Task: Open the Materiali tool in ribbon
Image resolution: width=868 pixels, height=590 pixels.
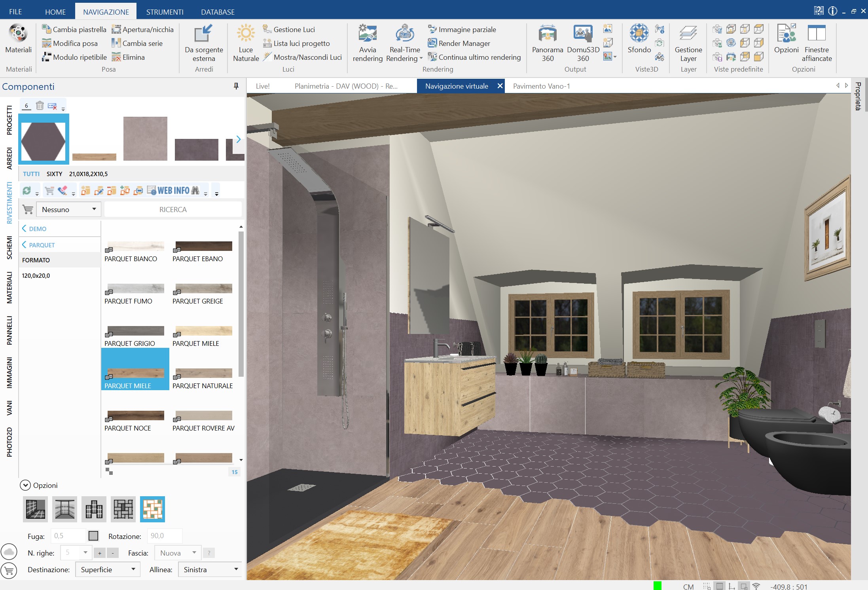Action: tap(19, 39)
